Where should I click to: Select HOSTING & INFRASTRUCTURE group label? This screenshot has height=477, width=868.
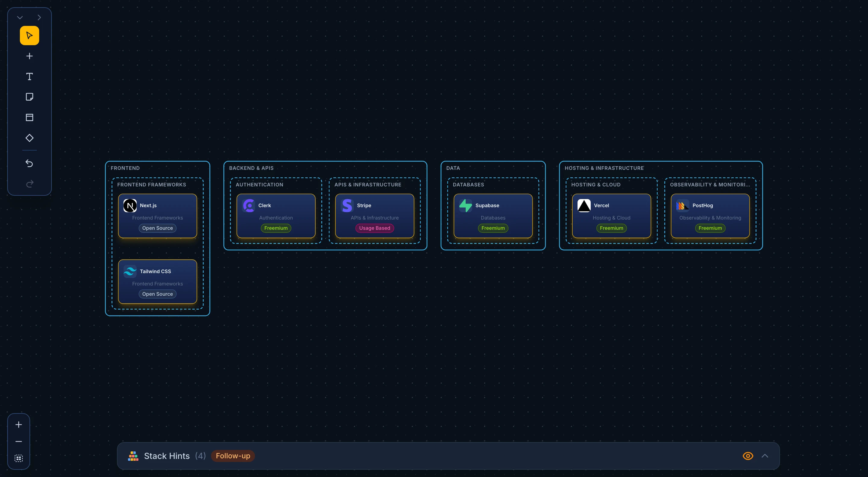(x=604, y=168)
